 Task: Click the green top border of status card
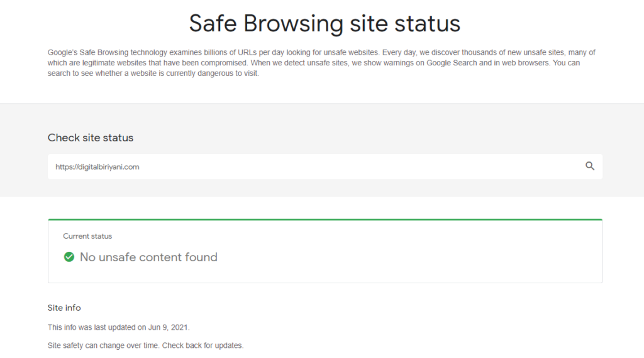[325, 219]
